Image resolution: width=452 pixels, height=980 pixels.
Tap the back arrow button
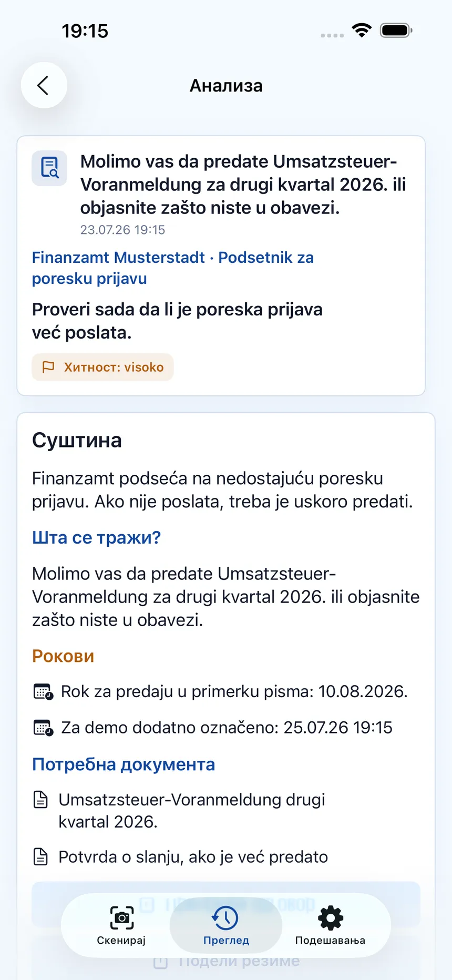[44, 85]
